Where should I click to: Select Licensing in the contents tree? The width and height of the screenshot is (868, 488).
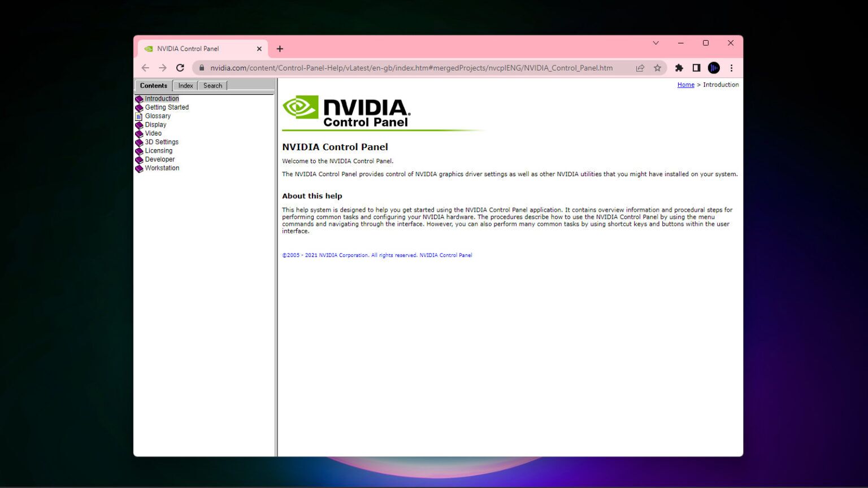[x=158, y=150]
